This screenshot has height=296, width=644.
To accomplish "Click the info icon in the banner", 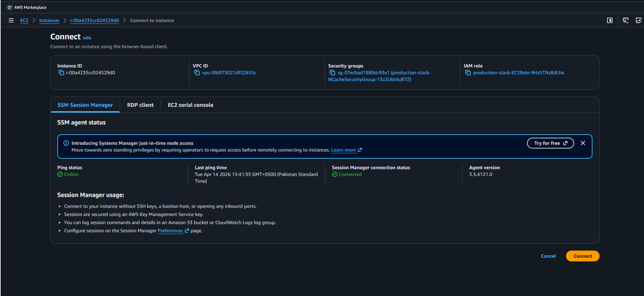I will coord(66,143).
